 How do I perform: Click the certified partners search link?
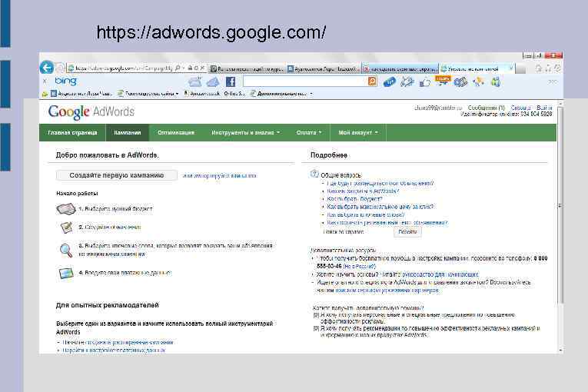pyautogui.click(x=387, y=291)
